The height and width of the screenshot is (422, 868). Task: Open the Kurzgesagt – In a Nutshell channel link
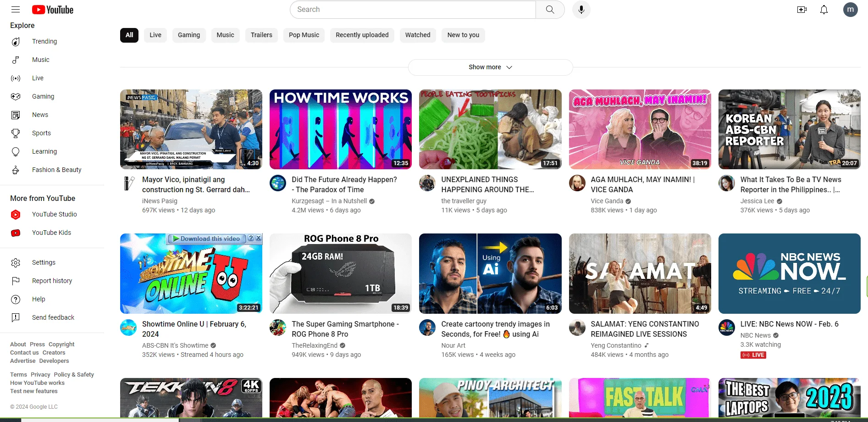click(329, 201)
